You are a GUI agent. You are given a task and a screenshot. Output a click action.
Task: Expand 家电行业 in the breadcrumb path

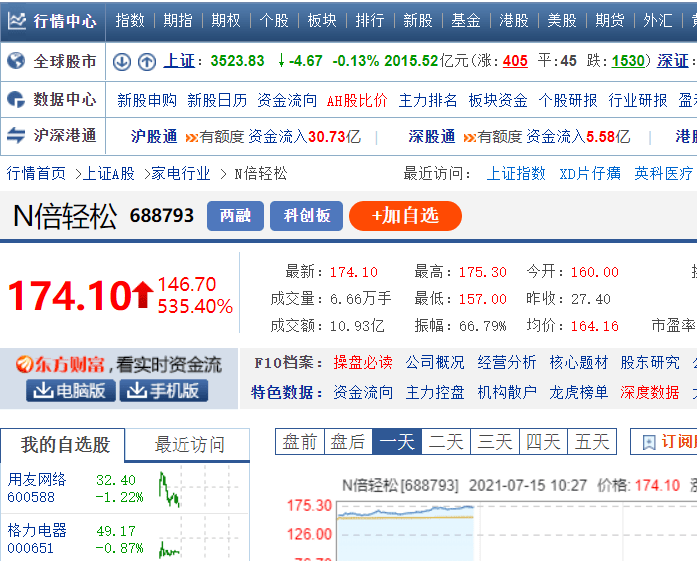(180, 173)
